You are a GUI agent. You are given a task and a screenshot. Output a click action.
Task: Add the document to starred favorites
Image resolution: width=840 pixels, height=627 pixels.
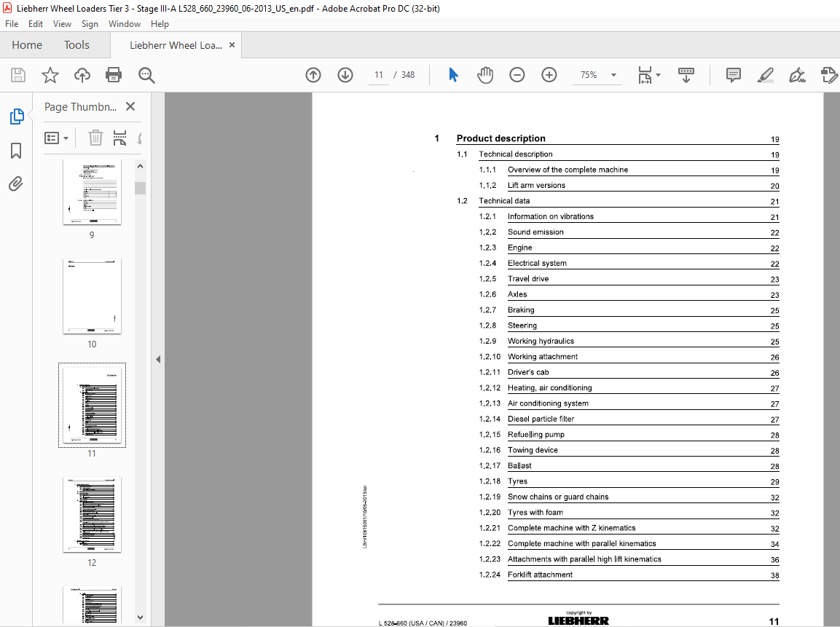50,75
